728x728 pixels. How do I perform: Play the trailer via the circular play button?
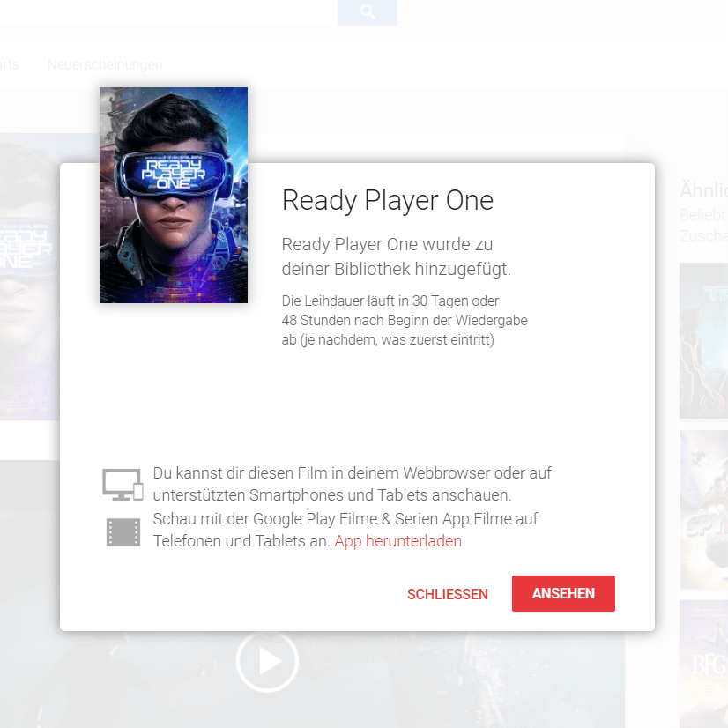click(x=267, y=661)
